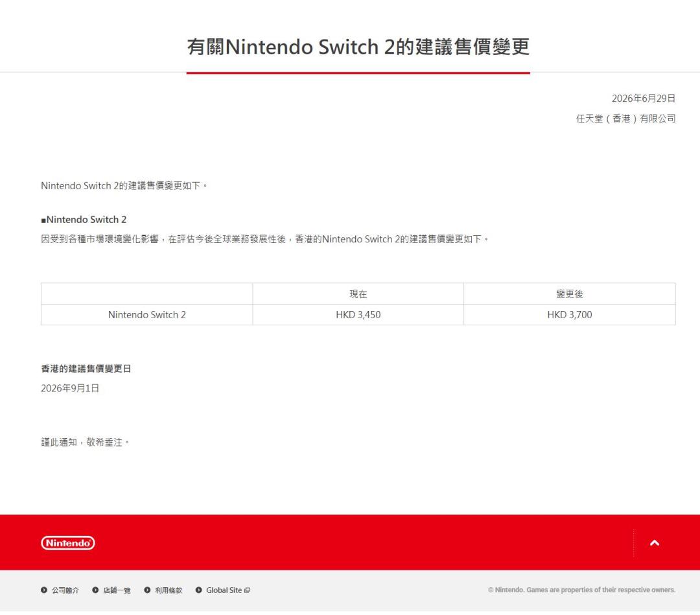Click the page title about Nintendo Switch 2 price change
This screenshot has width=700, height=615.
pos(358,47)
